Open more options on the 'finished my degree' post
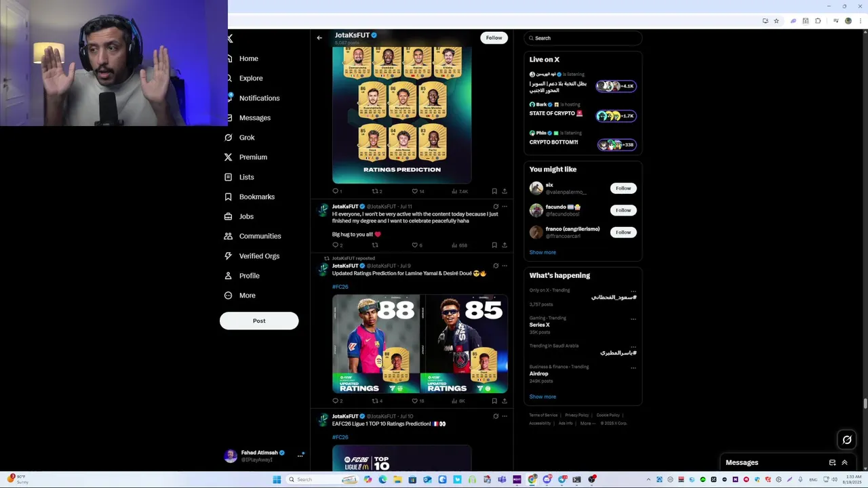The height and width of the screenshot is (488, 868). click(504, 207)
